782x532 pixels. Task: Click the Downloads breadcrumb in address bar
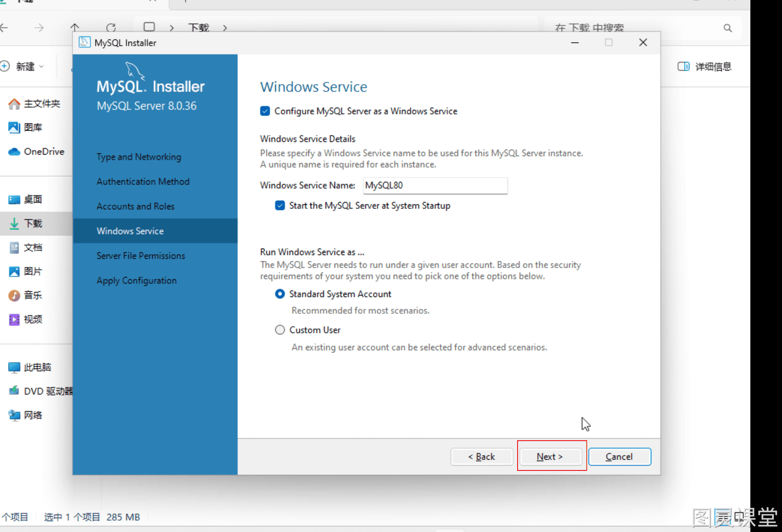click(x=199, y=28)
